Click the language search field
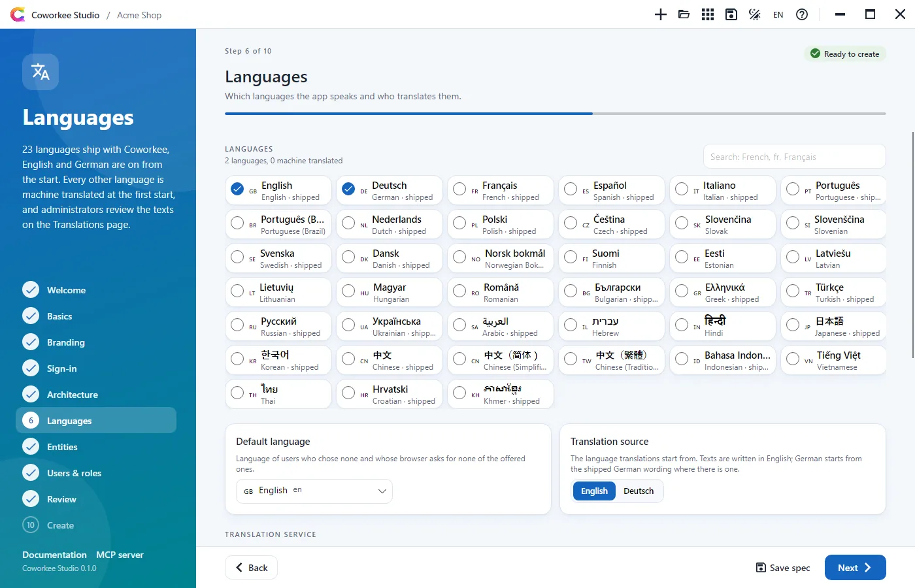This screenshot has height=588, width=915. [x=794, y=157]
